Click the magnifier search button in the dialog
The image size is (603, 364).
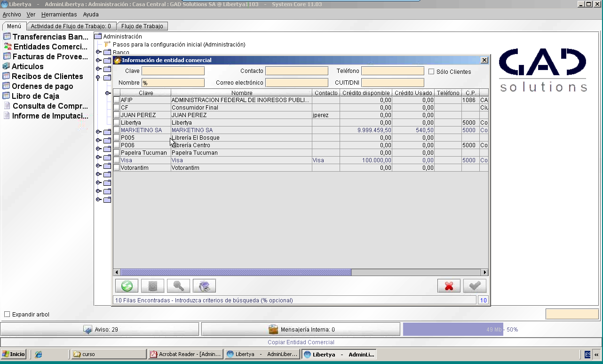[x=178, y=285]
